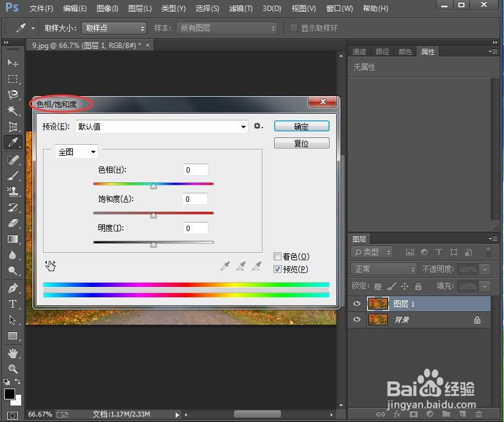The height and width of the screenshot is (422, 504).
Task: Select the Blur tool
Action: (x=13, y=255)
